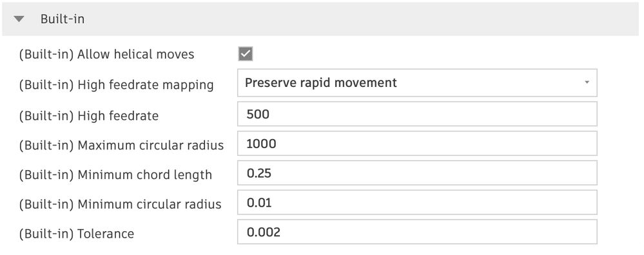This screenshot has height=255, width=644.
Task: Edit the Maximum circular radius field
Action: tap(417, 144)
